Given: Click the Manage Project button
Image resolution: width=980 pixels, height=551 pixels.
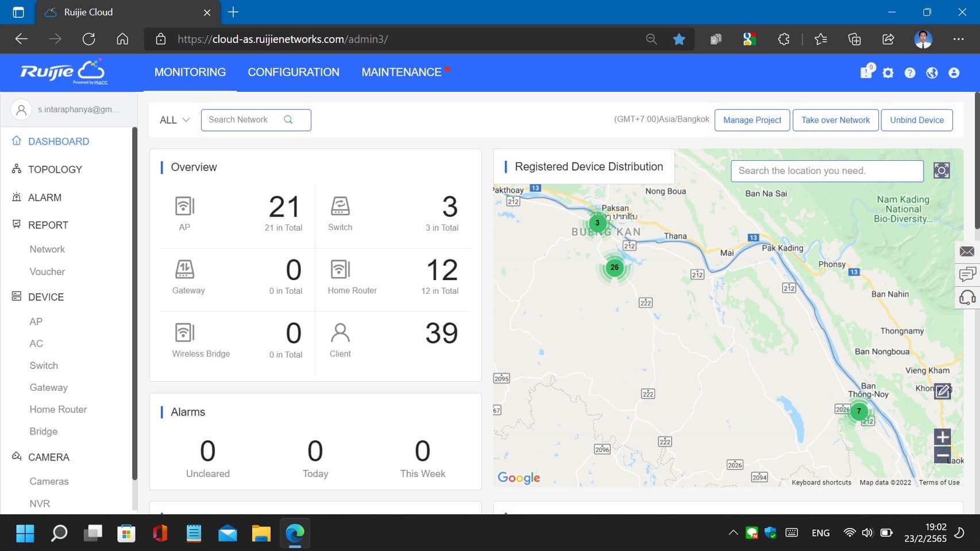Looking at the screenshot, I should pos(752,120).
